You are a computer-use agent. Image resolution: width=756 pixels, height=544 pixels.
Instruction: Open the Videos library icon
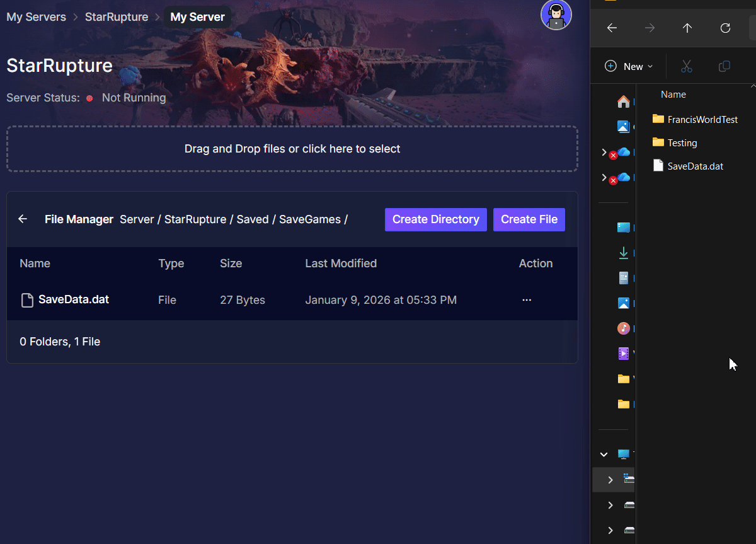[x=624, y=353]
